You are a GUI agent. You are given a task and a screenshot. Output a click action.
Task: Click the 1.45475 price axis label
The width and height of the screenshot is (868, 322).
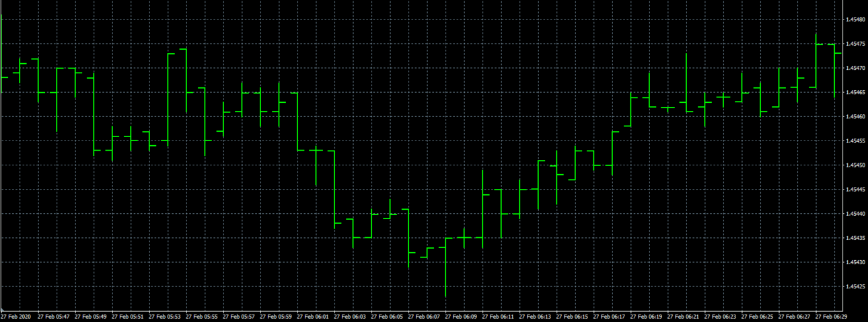[x=857, y=44]
